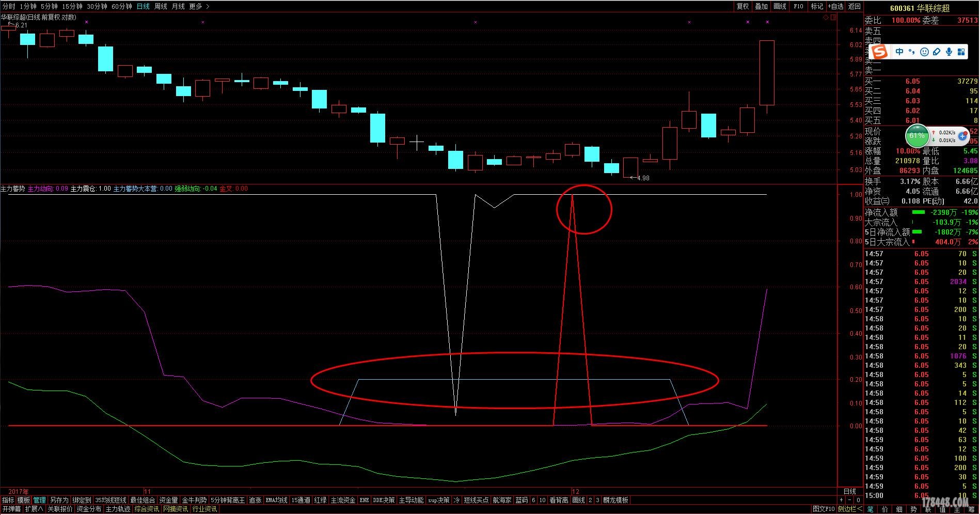Apply the 金牛判势 template

point(194,500)
